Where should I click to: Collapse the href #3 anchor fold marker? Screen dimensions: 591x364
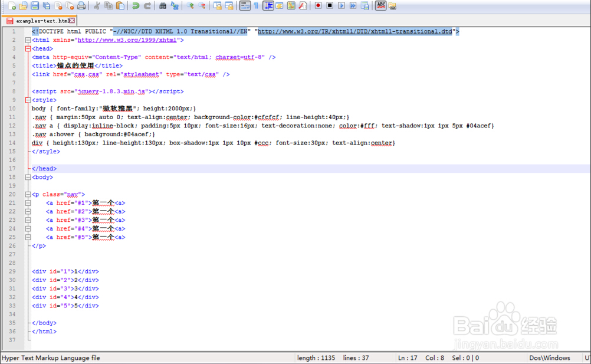pyautogui.click(x=28, y=220)
